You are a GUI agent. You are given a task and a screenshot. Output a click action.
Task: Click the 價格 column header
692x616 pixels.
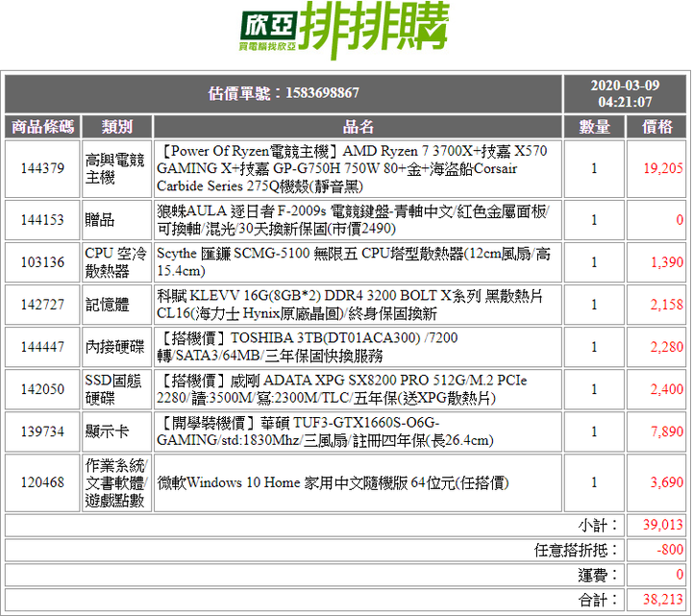tap(656, 127)
